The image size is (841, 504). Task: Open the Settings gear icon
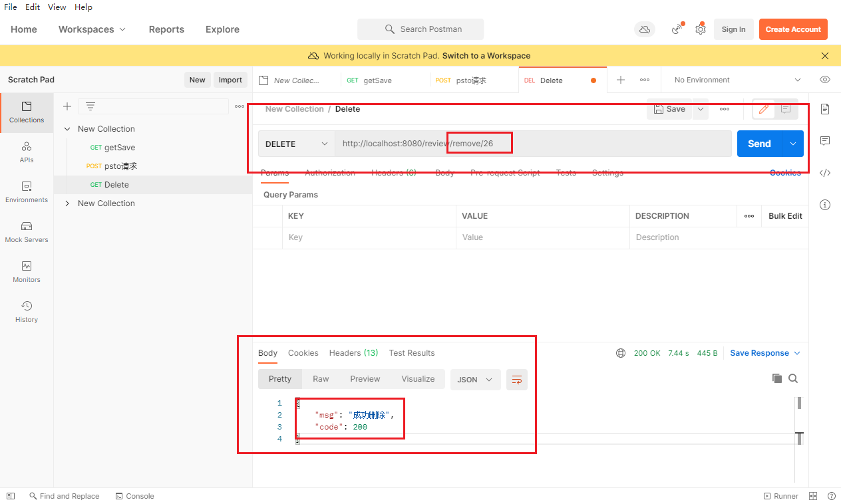click(700, 29)
